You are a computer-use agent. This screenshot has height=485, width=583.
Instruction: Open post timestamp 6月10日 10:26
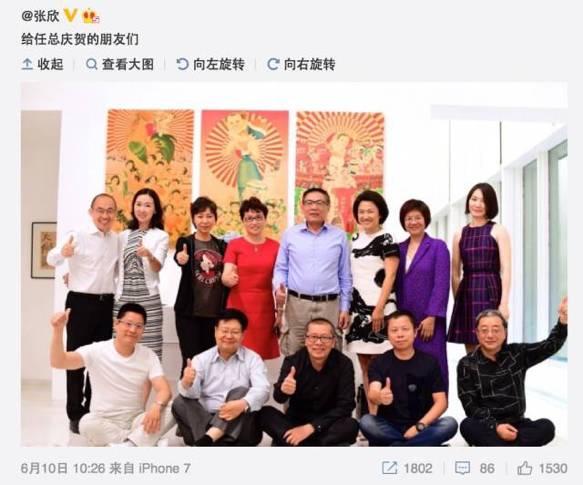pos(63,468)
